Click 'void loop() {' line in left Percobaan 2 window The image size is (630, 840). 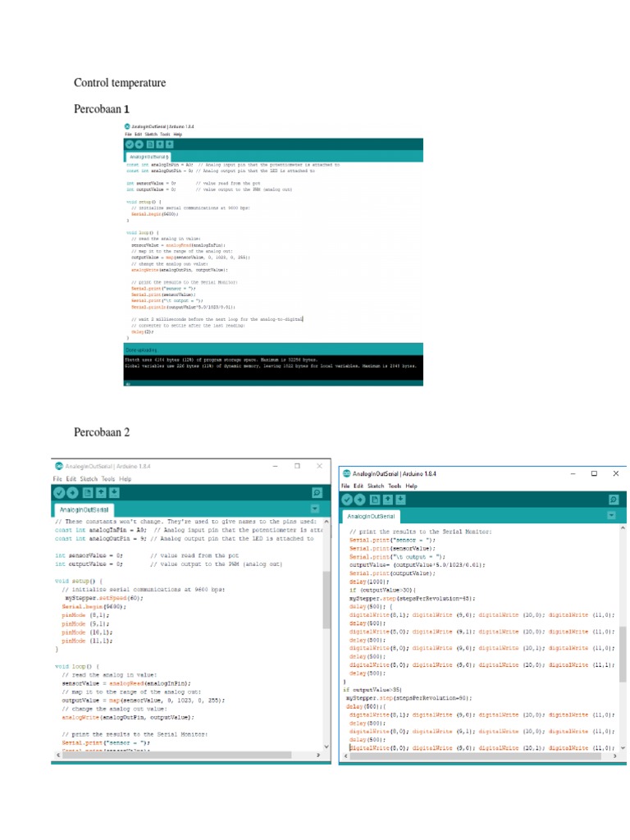[77, 666]
